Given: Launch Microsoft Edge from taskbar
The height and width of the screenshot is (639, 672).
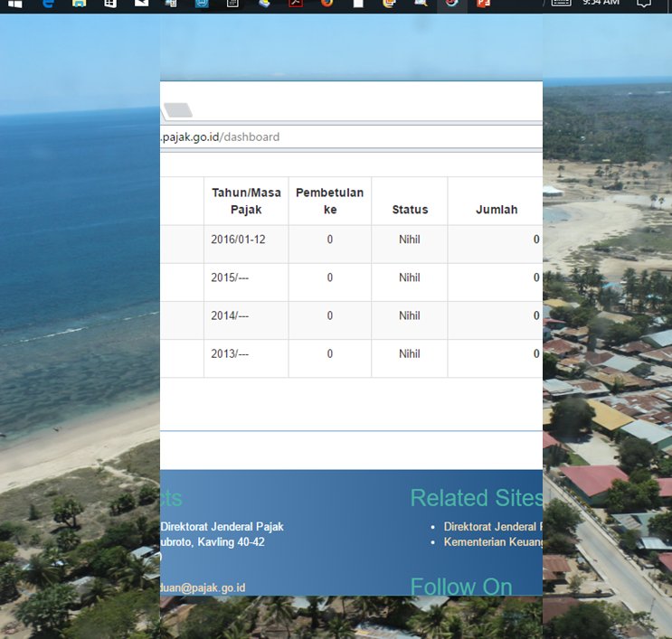Looking at the screenshot, I should click(49, 4).
